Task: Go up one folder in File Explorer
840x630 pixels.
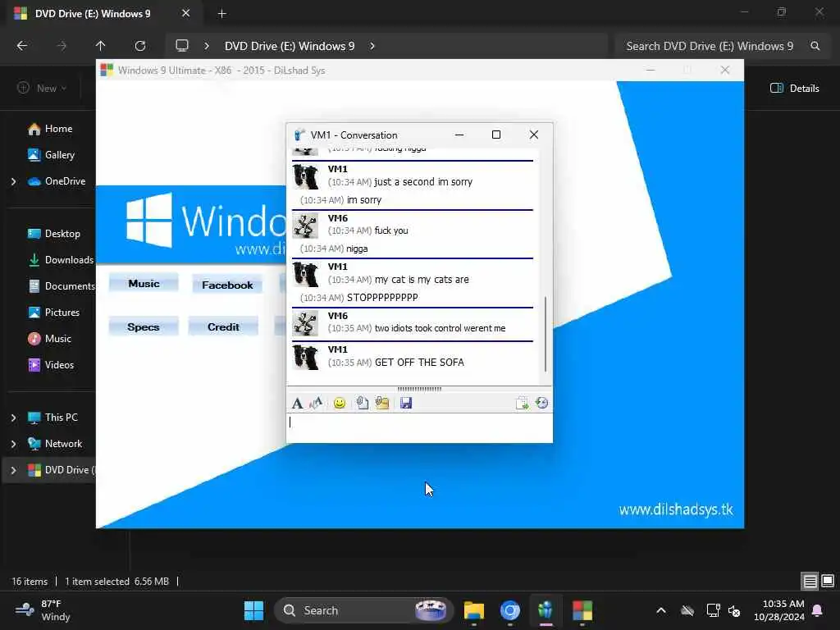Action: [100, 46]
